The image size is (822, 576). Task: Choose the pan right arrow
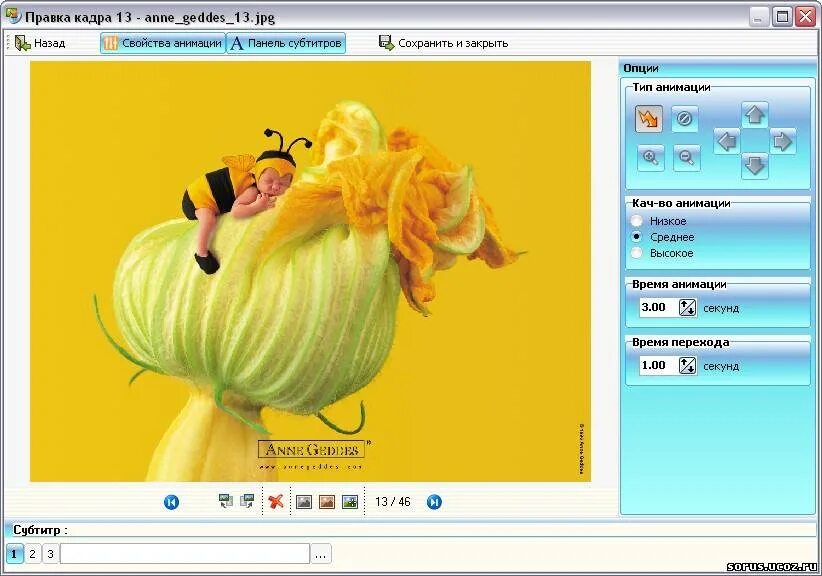click(x=783, y=141)
